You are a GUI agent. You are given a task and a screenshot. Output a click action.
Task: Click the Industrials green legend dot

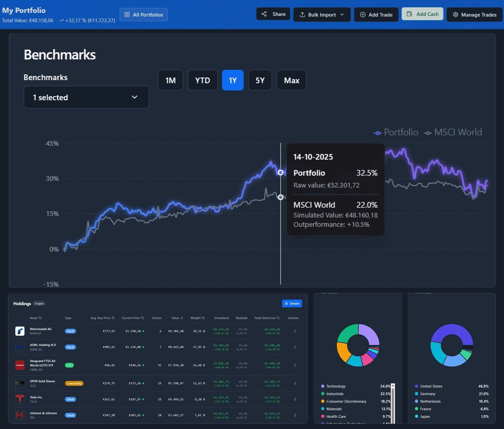pos(323,394)
